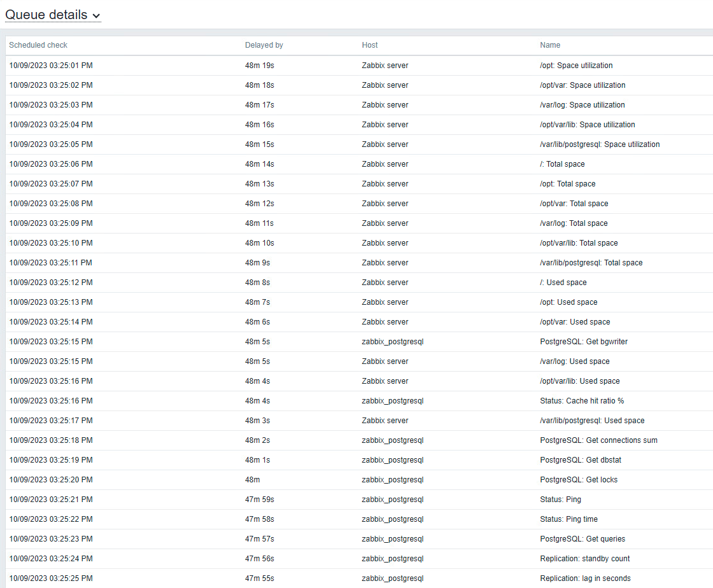Viewport: 713px width, 588px height.
Task: Click the Host column header
Action: (370, 45)
